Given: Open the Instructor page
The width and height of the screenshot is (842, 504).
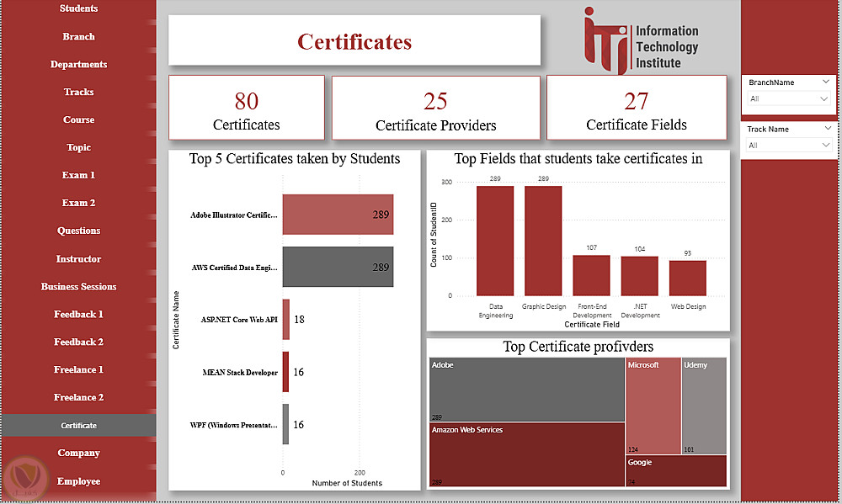Looking at the screenshot, I should coord(78,258).
